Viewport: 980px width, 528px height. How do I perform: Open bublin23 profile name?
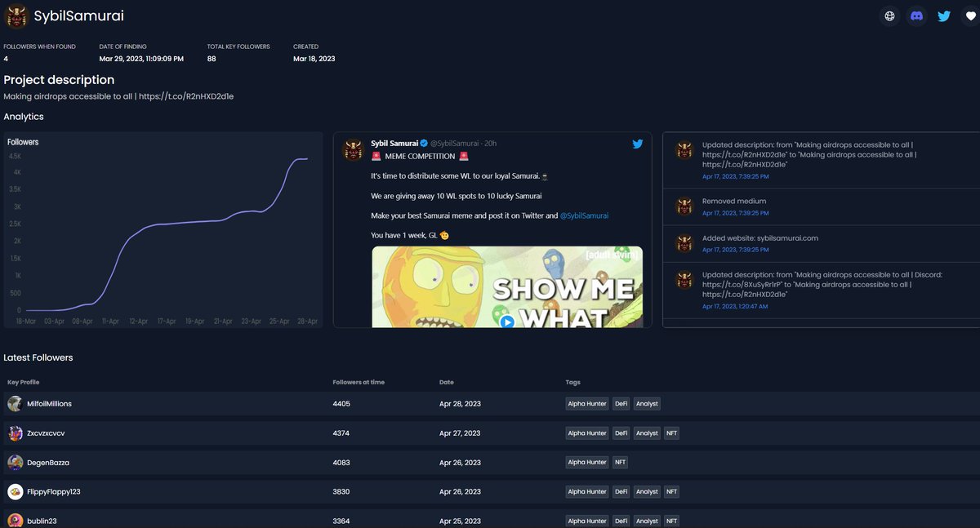pos(42,521)
